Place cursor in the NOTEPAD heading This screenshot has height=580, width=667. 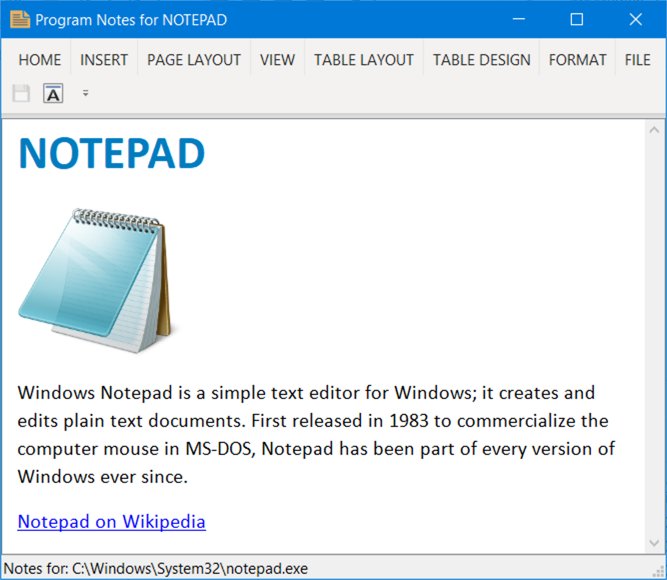tap(111, 153)
